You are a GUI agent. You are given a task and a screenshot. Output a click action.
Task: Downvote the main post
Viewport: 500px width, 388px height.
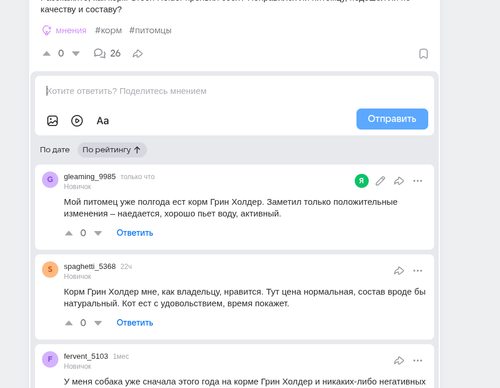pos(76,53)
